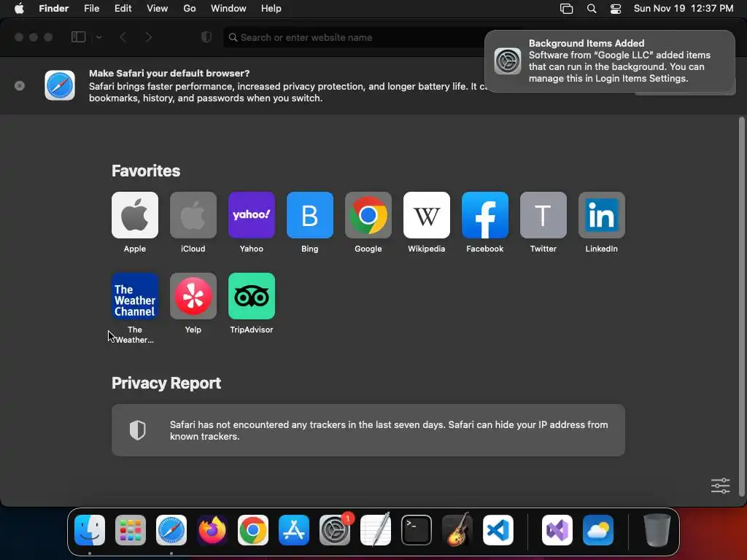The height and width of the screenshot is (560, 747).
Task: Open the Twitter favorite tile
Action: click(x=543, y=215)
